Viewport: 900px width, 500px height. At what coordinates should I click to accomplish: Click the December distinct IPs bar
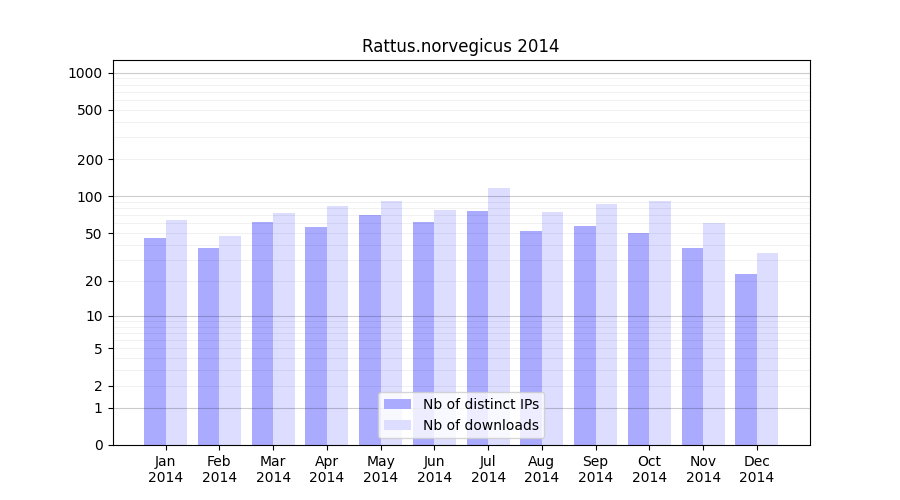tap(746, 358)
